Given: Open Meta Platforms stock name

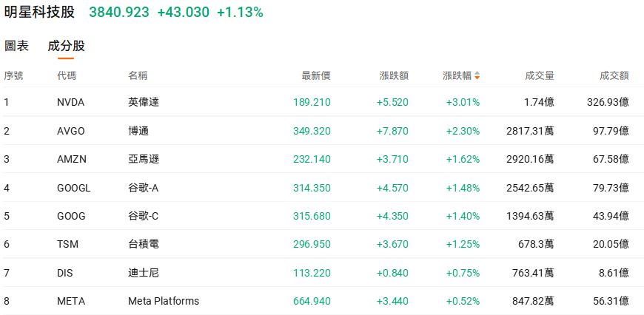Looking at the screenshot, I should 164,301.
